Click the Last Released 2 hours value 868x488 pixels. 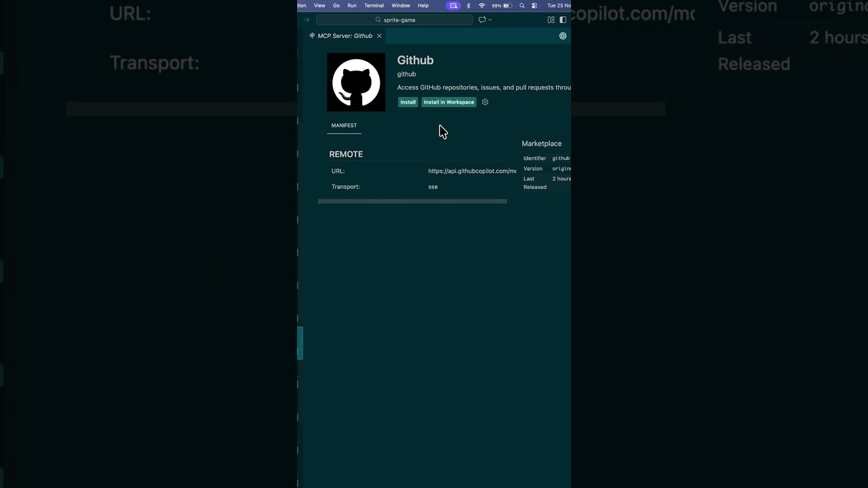[561, 179]
